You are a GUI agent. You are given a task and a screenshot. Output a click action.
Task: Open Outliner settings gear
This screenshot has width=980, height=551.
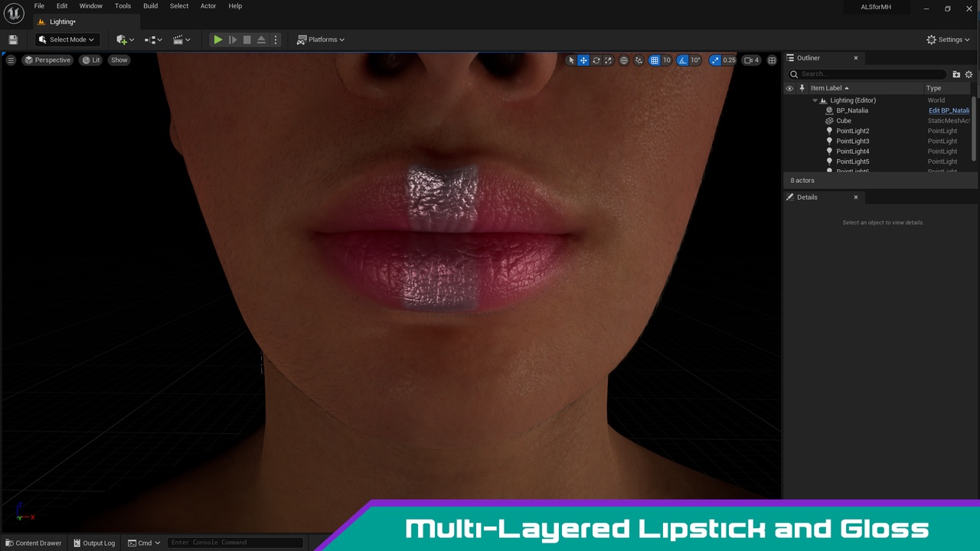969,74
